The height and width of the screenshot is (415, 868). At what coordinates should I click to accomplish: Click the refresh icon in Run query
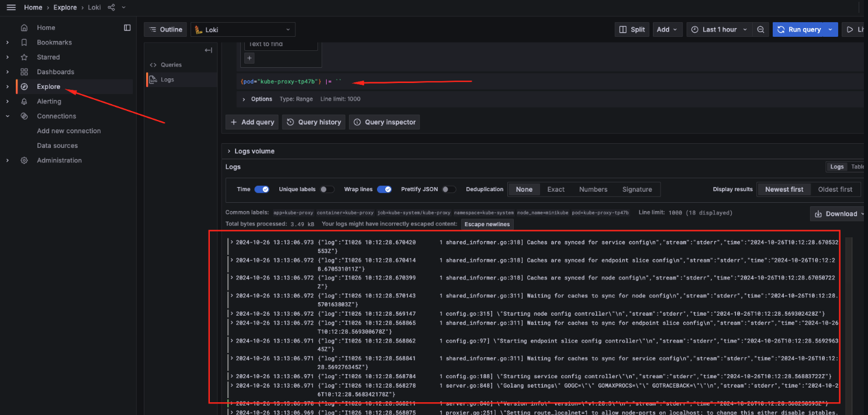tap(781, 29)
